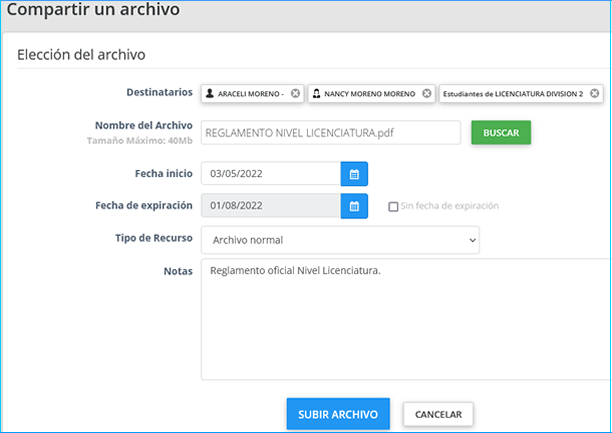This screenshot has width=612, height=433.
Task: Click into the Fecha inicio date field
Action: coord(270,173)
